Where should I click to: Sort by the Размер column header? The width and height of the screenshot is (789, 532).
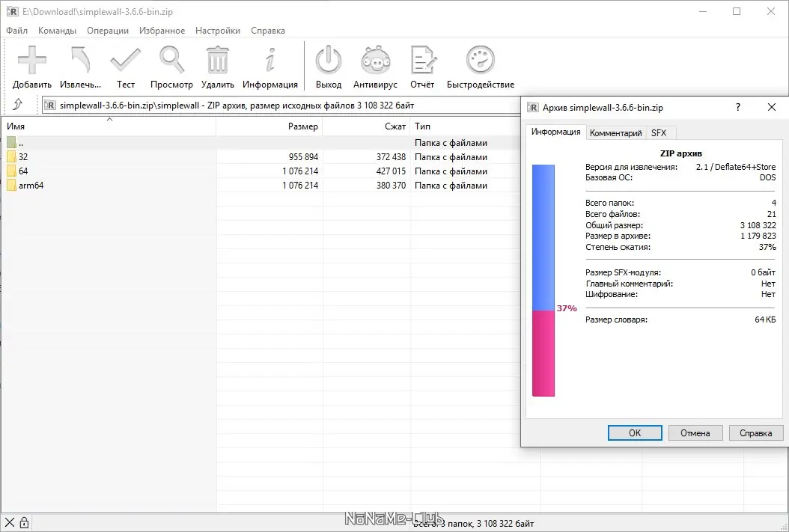click(x=269, y=126)
